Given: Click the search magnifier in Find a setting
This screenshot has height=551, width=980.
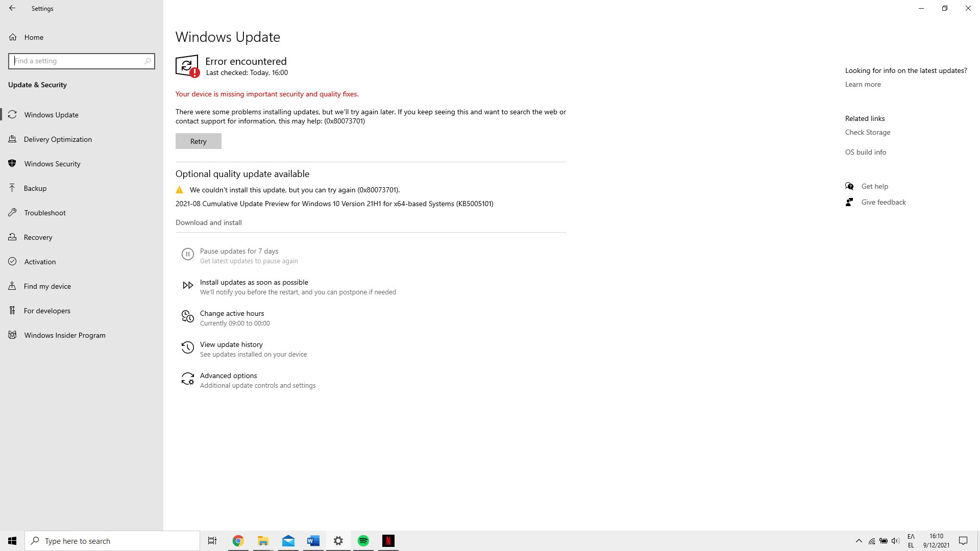Looking at the screenshot, I should pos(148,61).
